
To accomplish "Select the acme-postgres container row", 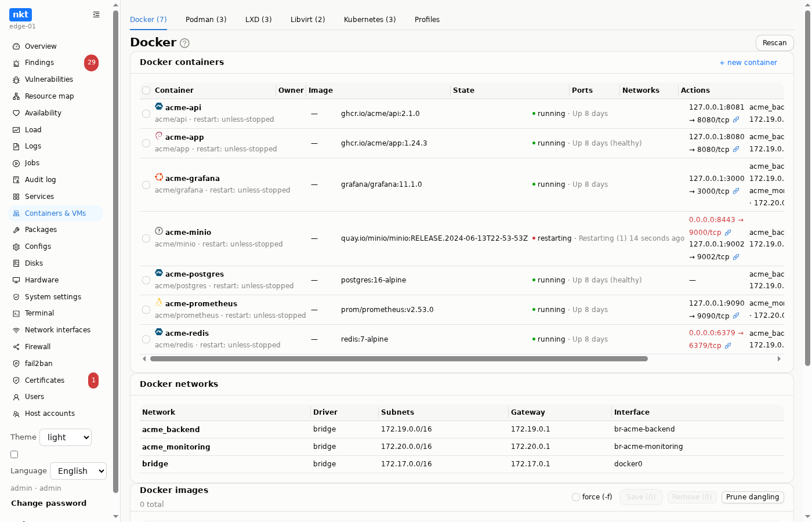I will point(146,280).
